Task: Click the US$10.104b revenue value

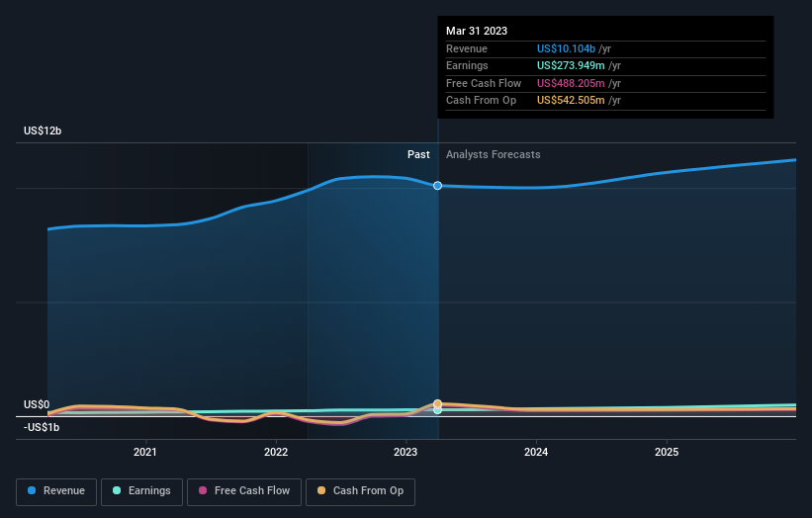Action: coord(566,48)
